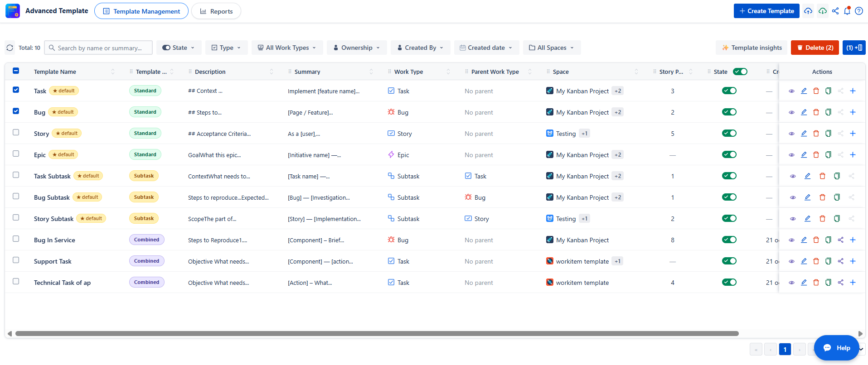This screenshot has height=365, width=868.
Task: Click the horizontal table scrollbar
Action: click(x=377, y=333)
